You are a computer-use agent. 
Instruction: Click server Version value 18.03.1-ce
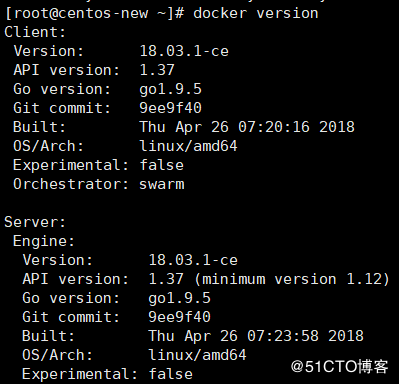tap(193, 260)
